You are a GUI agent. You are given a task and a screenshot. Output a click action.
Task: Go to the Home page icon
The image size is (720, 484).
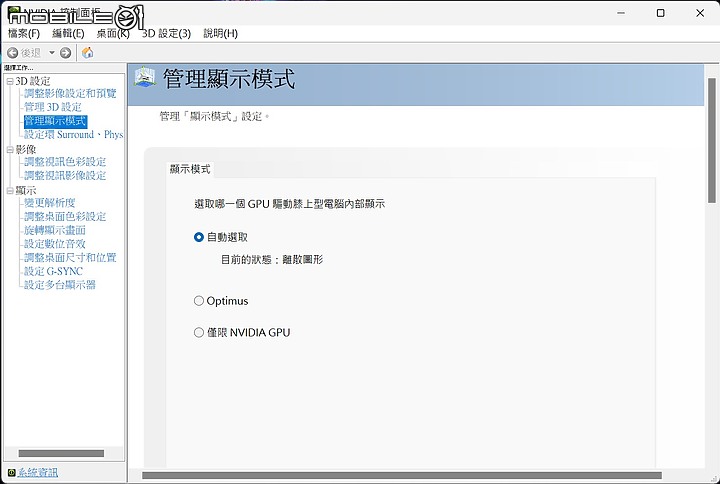point(88,53)
